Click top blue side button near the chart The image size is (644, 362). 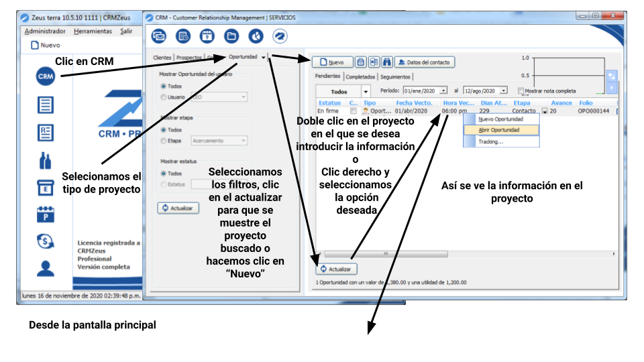(x=612, y=76)
